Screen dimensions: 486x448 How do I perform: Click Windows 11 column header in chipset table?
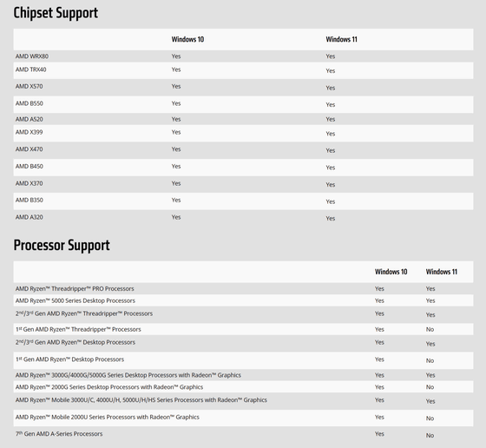(341, 39)
